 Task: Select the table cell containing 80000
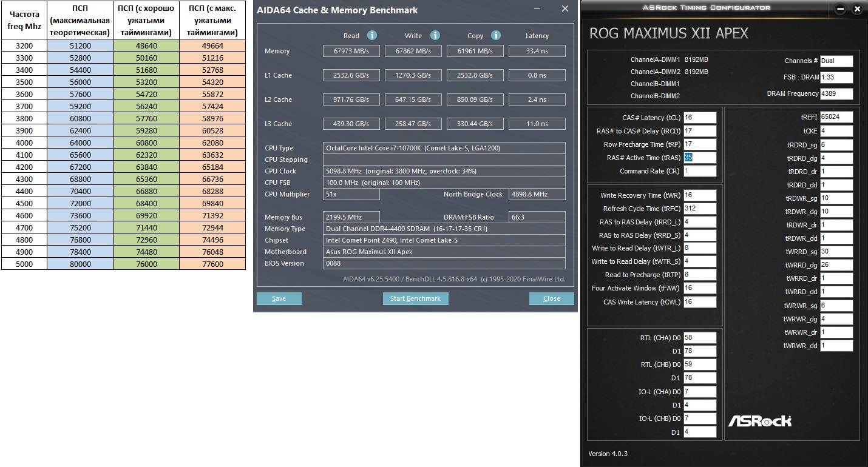81,264
